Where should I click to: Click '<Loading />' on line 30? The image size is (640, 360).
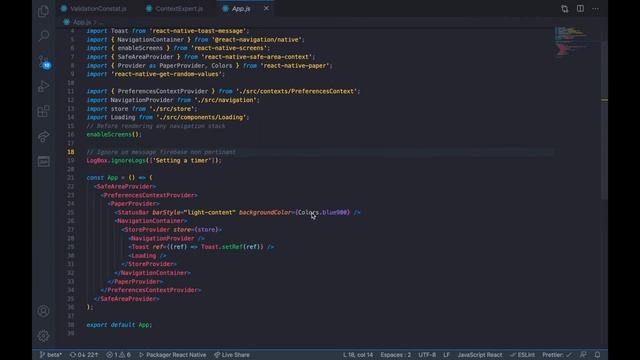(x=147, y=256)
